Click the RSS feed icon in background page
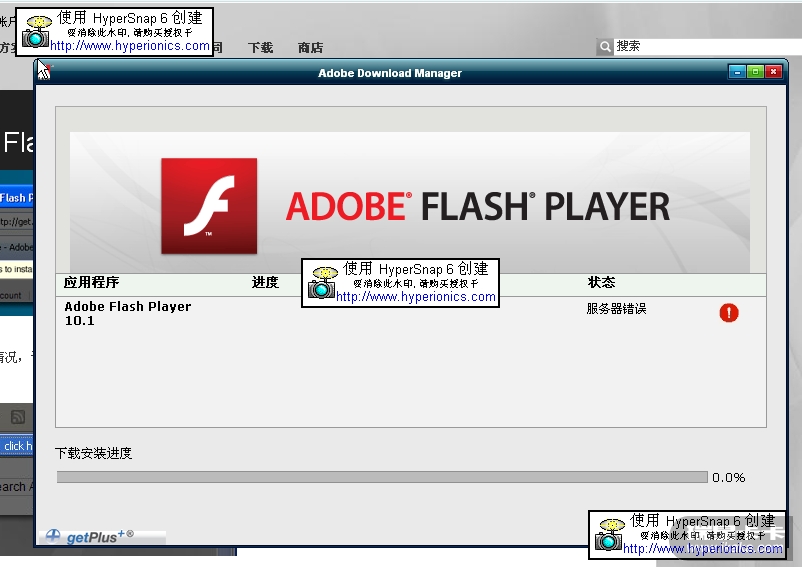This screenshot has height=567, width=802. [x=18, y=417]
